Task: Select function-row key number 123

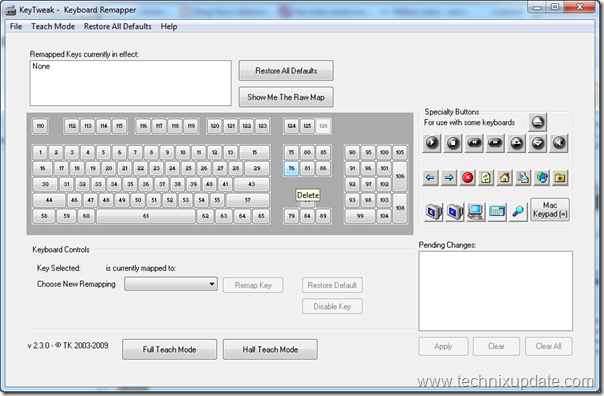Action: tap(262, 126)
